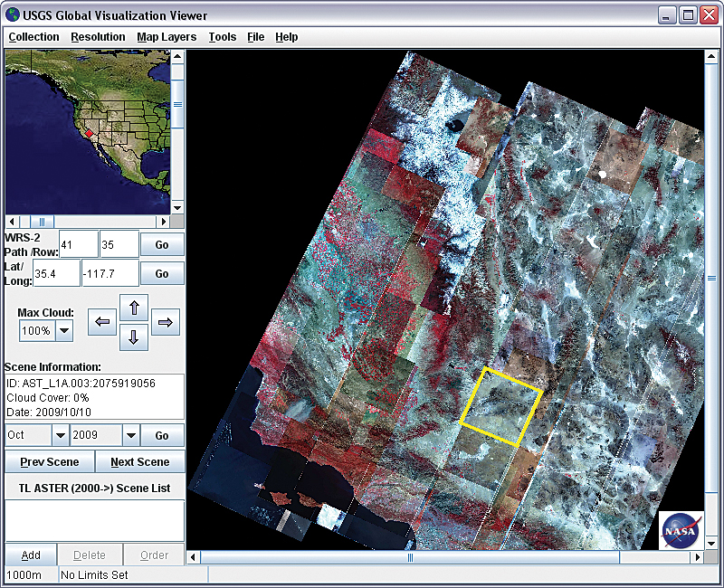Click the Add button

pos(31,555)
